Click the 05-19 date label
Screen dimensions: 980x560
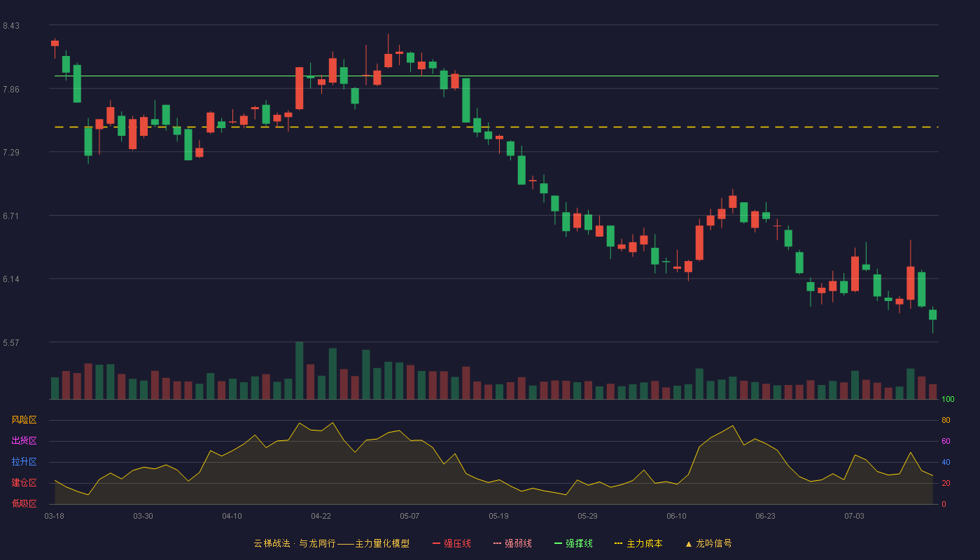tap(498, 516)
